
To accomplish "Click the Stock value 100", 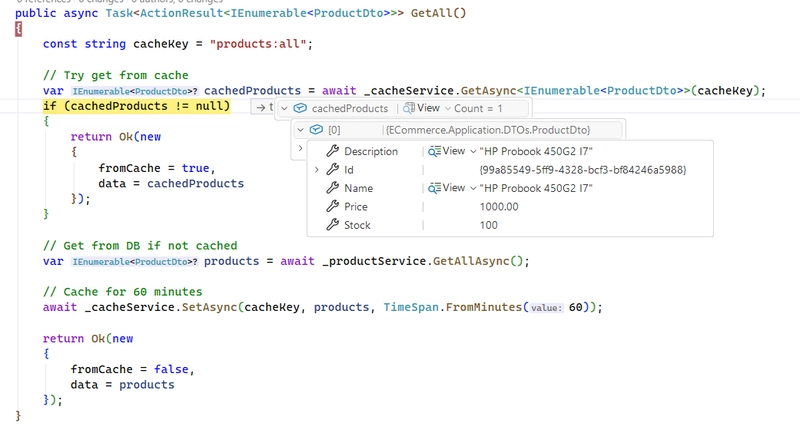I will tap(488, 224).
